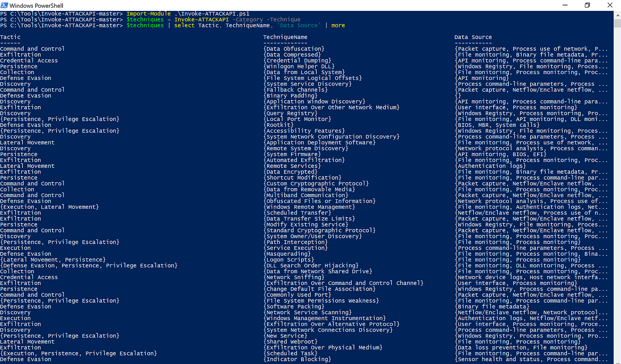Click the '{Lateral Movement, Persistence}' tactic entry
This screenshot has width=621, height=364.
[x=53, y=260]
